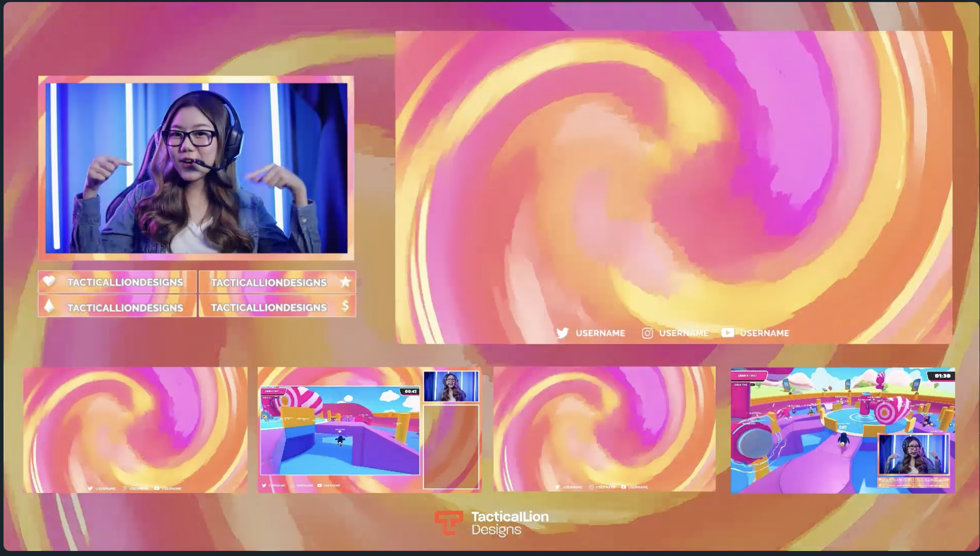The image size is (980, 556).
Task: Click the 01:30 timer in the right gameplay thumbnail
Action: [943, 375]
